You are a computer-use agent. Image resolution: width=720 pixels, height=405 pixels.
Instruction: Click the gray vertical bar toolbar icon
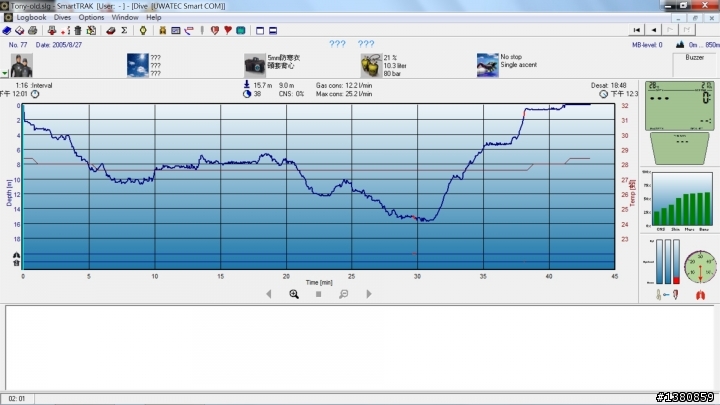point(202,31)
